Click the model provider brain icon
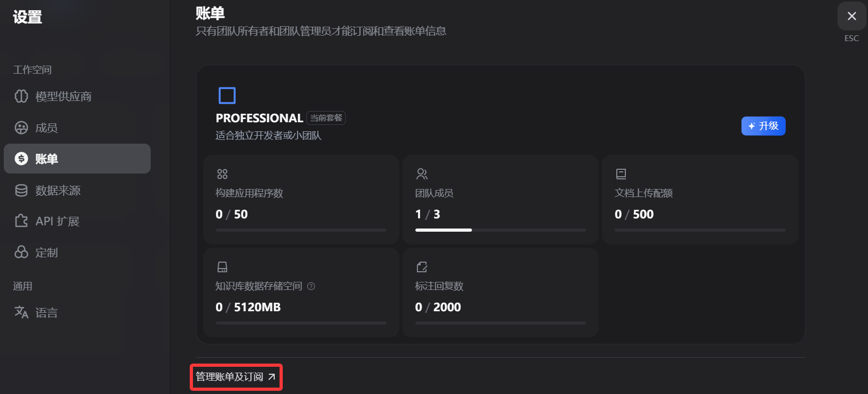 point(21,96)
